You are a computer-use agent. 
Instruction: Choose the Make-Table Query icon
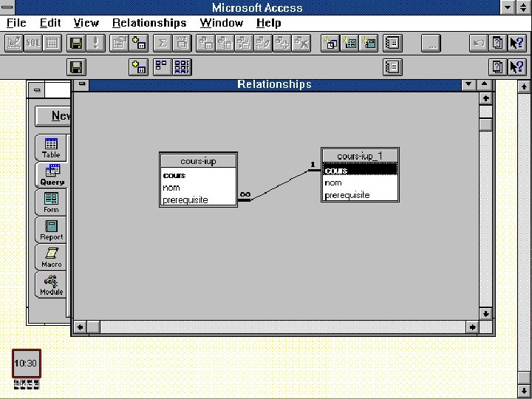tap(244, 43)
